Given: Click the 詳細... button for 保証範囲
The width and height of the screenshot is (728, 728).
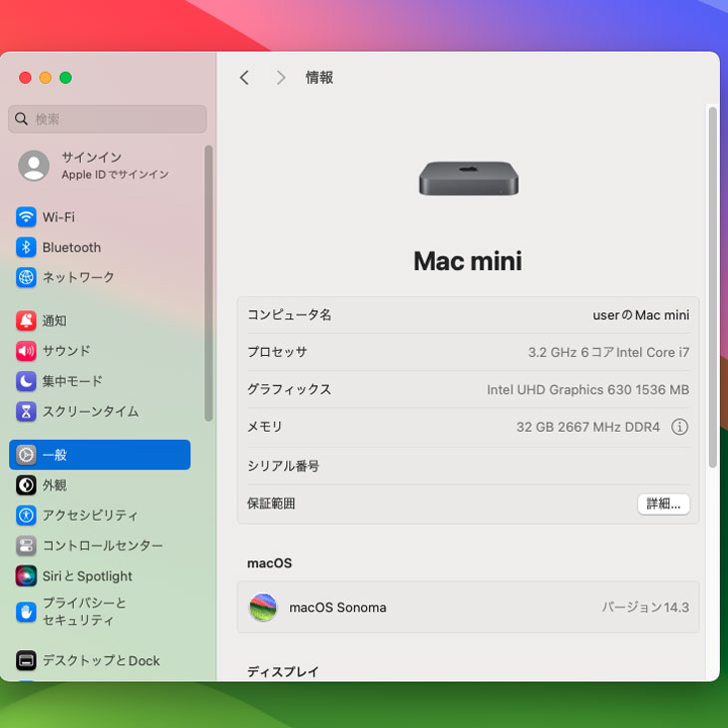Looking at the screenshot, I should (x=663, y=504).
